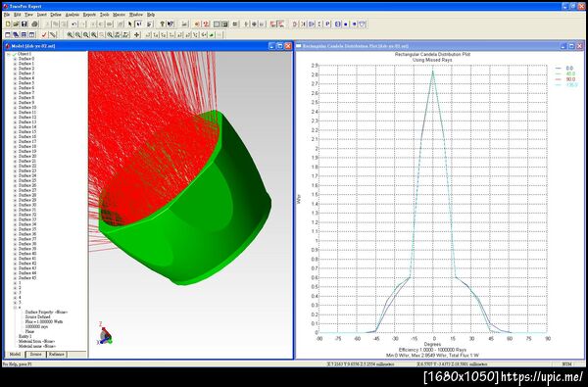Click the For Help status bar text
The height and width of the screenshot is (387, 588).
[x=18, y=364]
